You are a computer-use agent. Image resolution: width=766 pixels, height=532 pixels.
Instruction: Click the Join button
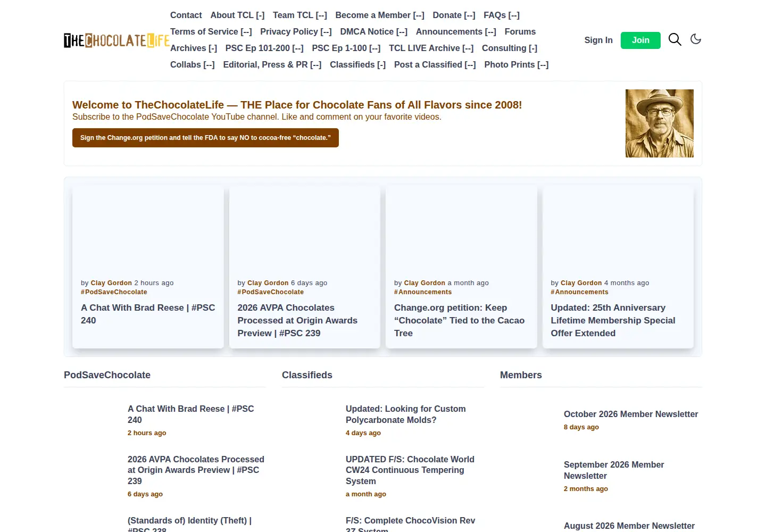(x=640, y=40)
